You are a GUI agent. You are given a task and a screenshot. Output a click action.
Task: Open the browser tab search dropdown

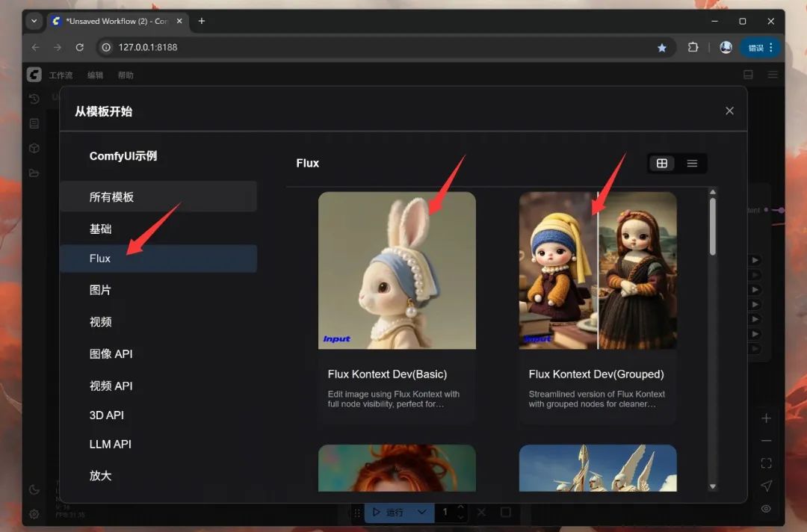pyautogui.click(x=34, y=21)
